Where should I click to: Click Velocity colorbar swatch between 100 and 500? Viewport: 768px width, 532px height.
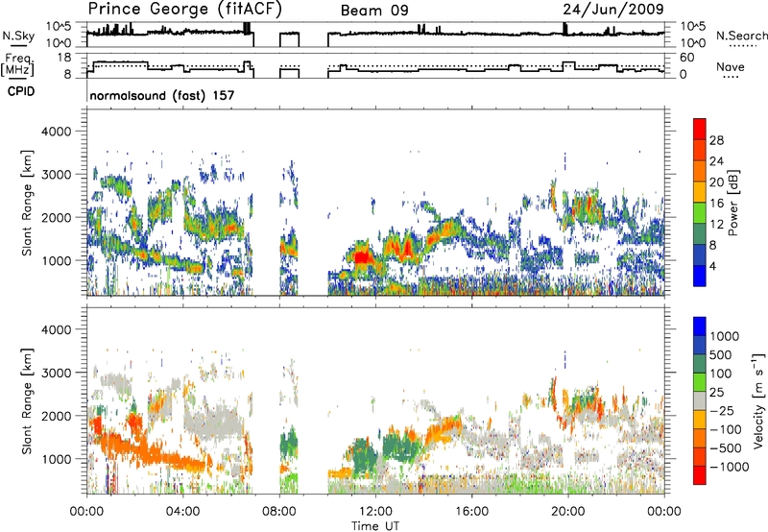pyautogui.click(x=700, y=364)
